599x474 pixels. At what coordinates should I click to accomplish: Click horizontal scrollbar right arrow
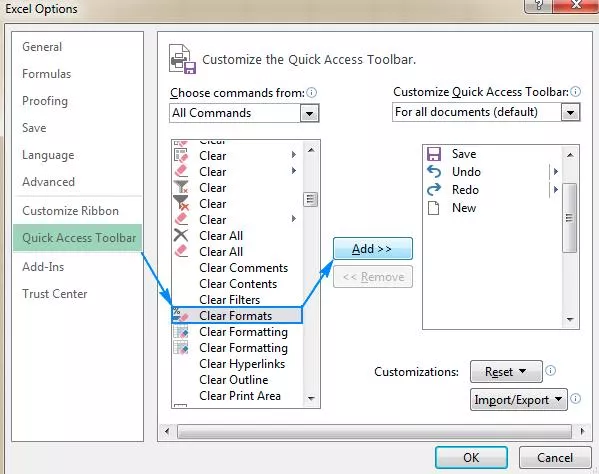(x=582, y=432)
